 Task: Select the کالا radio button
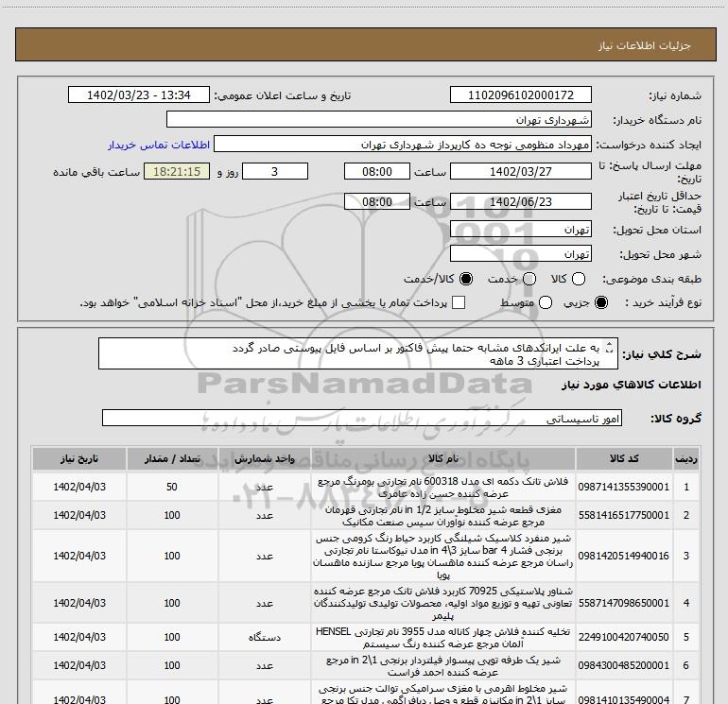(x=579, y=279)
